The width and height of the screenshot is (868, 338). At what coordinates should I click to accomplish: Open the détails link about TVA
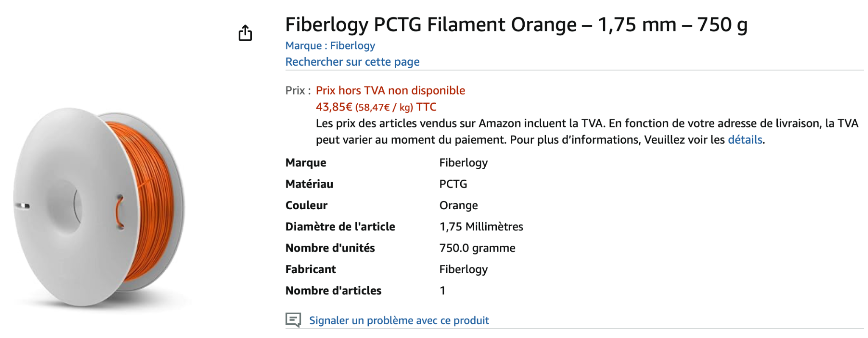[745, 140]
